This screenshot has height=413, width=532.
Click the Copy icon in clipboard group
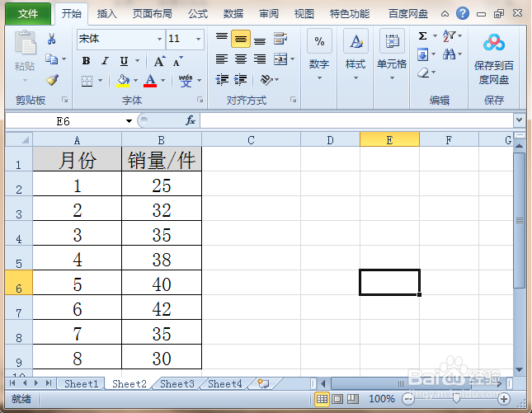coord(51,59)
